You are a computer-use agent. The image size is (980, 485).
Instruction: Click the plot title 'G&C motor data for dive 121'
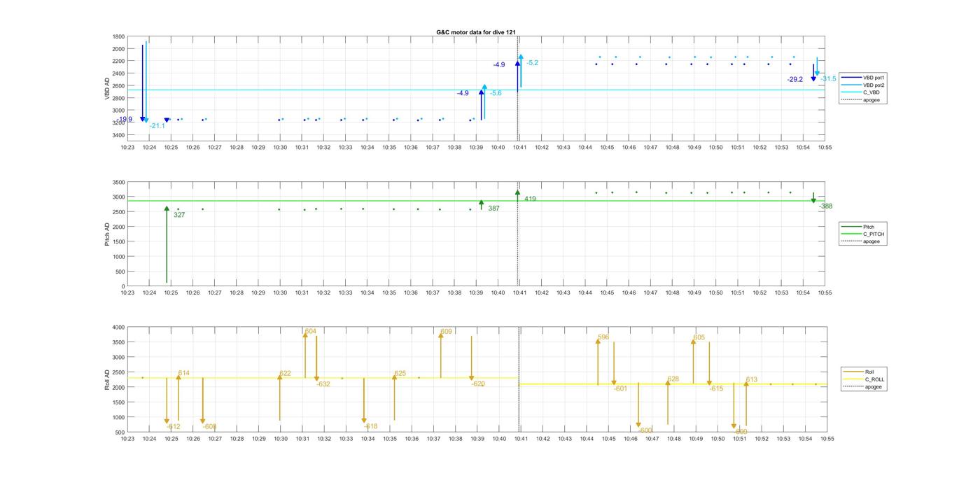click(x=476, y=32)
